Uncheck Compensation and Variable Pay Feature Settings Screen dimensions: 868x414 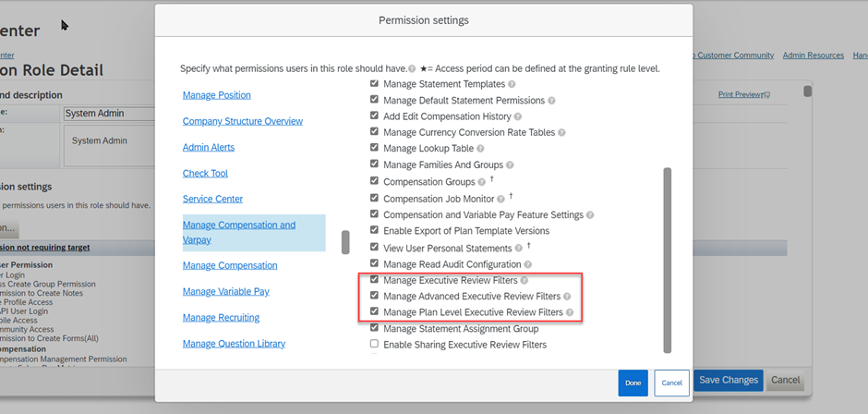[x=374, y=213]
